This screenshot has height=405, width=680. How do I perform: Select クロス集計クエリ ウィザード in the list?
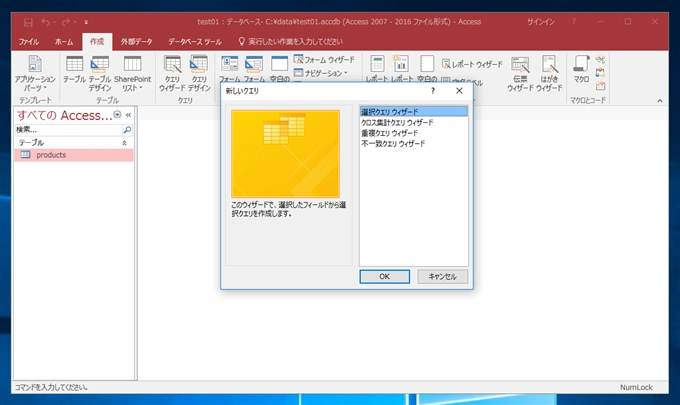pyautogui.click(x=414, y=122)
